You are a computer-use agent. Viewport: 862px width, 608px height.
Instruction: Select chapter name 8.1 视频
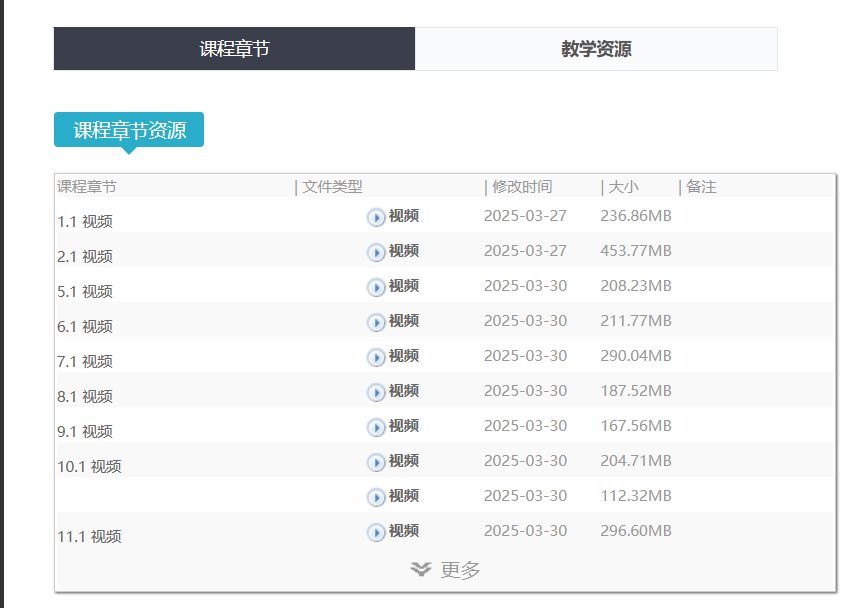[x=85, y=397]
